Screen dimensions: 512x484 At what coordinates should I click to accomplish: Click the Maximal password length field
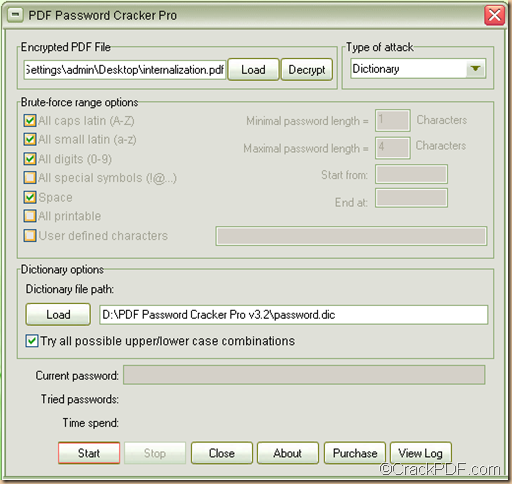393,148
